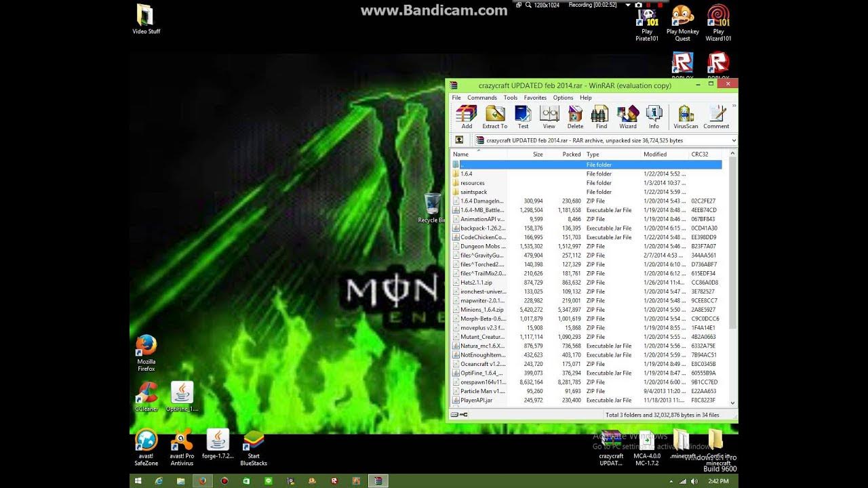Open the Comment tool
Screen dimensions: 868x488
click(716, 117)
